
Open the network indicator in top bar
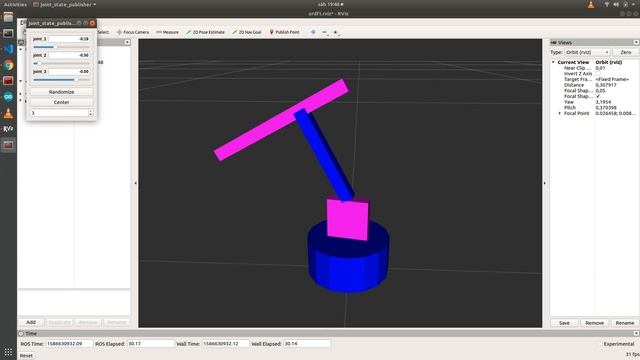click(x=607, y=4)
